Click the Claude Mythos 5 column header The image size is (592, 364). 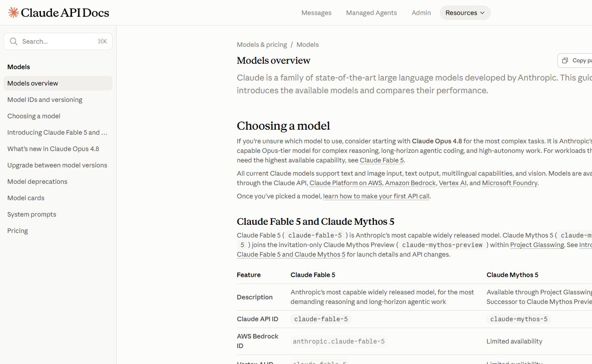point(512,275)
